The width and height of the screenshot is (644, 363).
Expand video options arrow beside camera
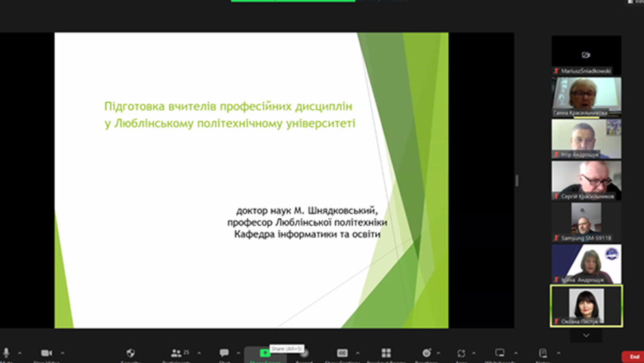63,353
